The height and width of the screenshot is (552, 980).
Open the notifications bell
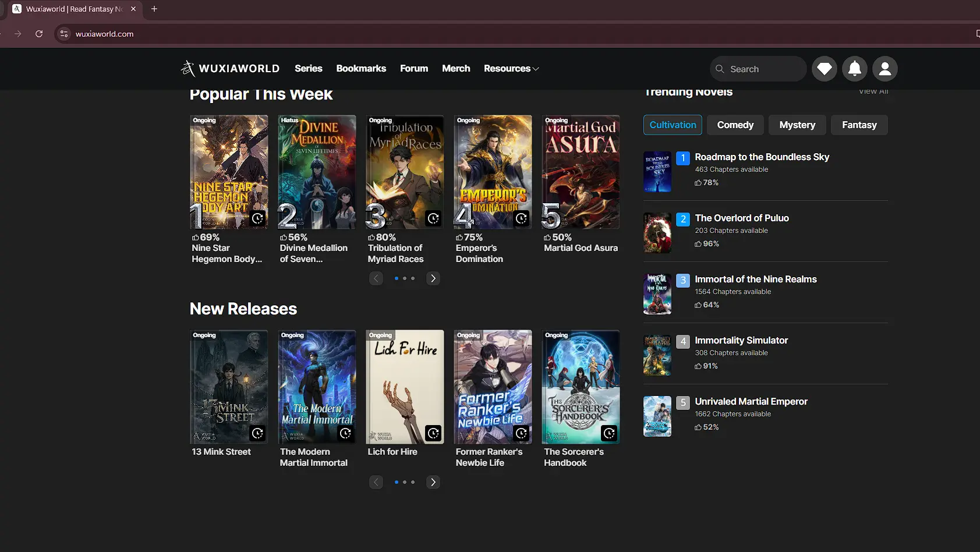(x=855, y=69)
